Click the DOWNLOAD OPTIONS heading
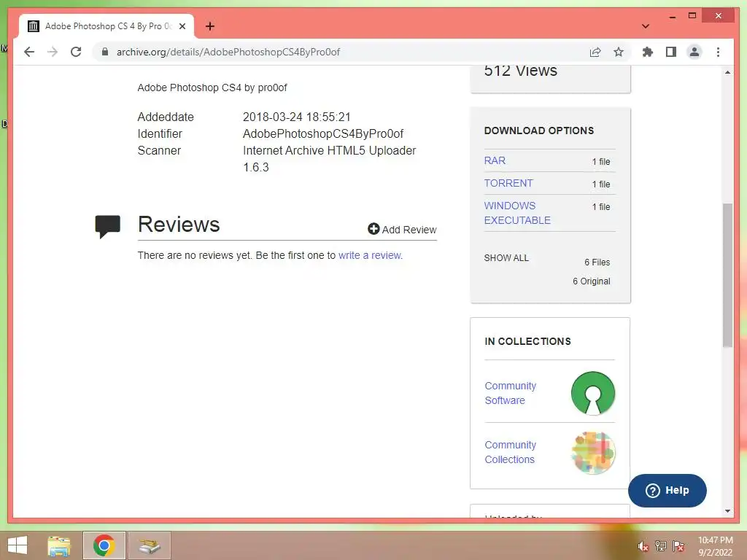Image resolution: width=747 pixels, height=560 pixels. click(x=539, y=131)
